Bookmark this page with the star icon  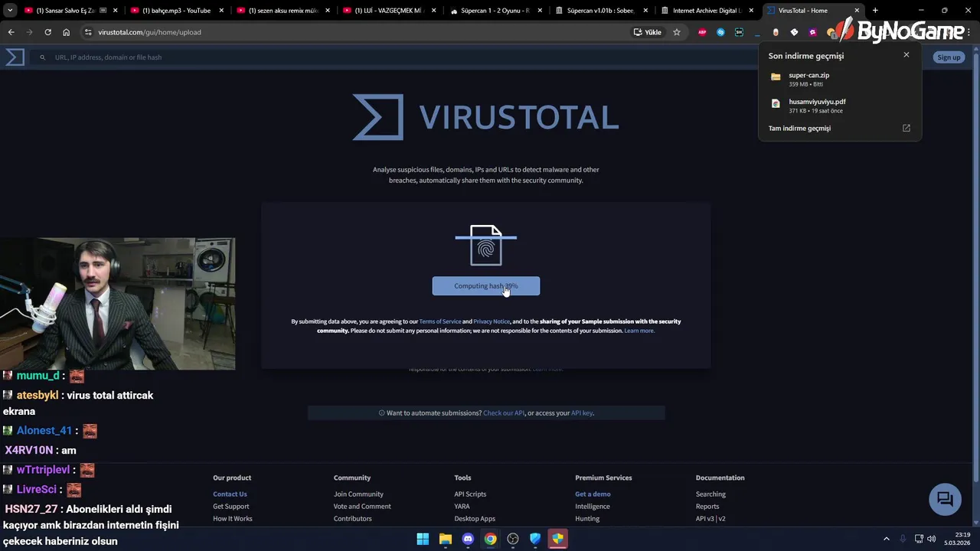(677, 32)
